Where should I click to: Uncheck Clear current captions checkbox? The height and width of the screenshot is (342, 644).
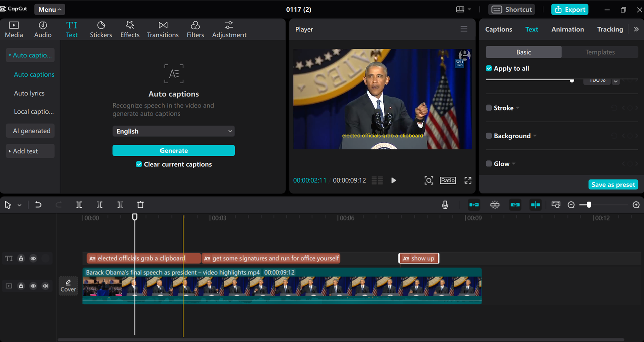click(139, 164)
